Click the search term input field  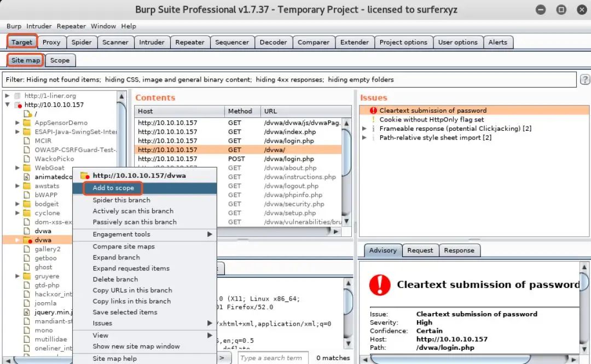click(273, 358)
